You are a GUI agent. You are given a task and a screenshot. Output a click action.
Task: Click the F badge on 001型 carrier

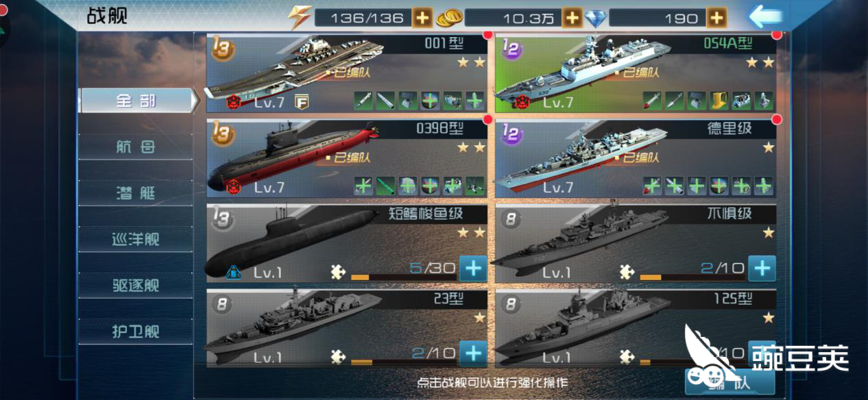pyautogui.click(x=302, y=103)
